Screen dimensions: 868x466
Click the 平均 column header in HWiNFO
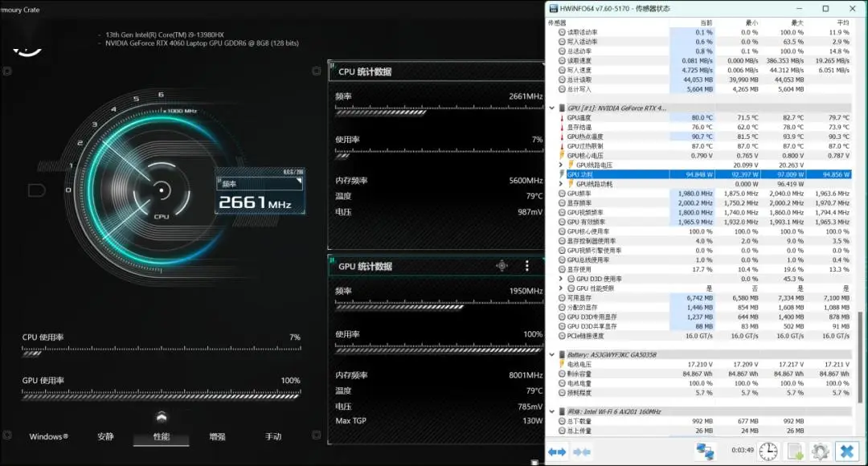tap(842, 22)
